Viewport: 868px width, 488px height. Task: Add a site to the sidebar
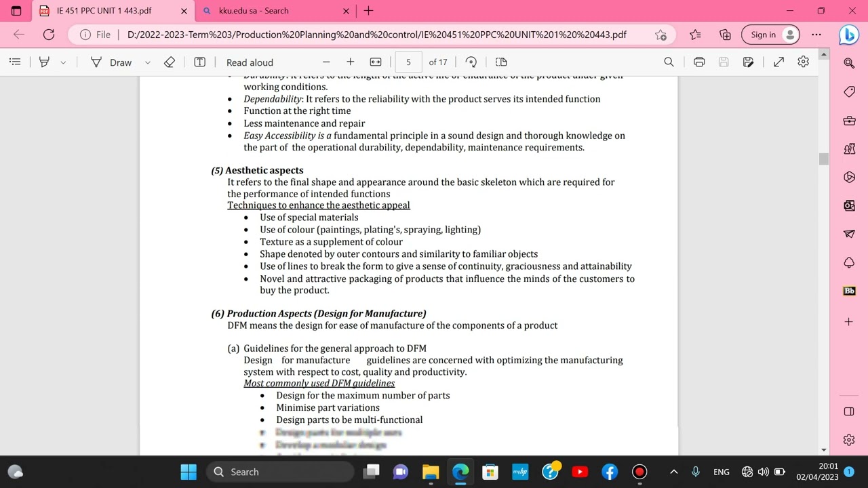849,321
